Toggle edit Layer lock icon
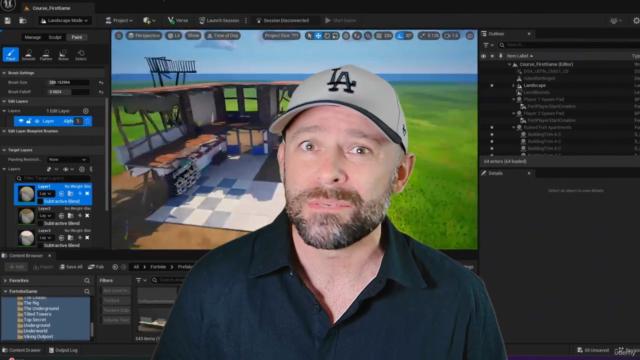Screen dimensions: 640x360 (29, 121)
